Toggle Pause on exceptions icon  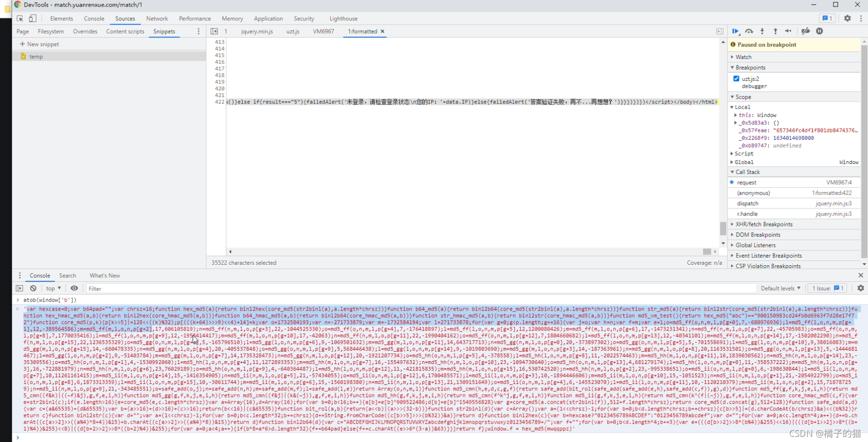[x=819, y=31]
